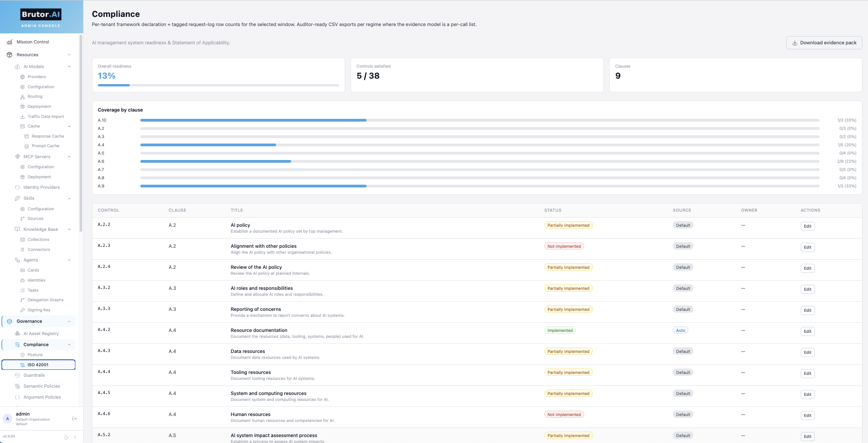Click the Mission Control chart icon
Image resolution: width=868 pixels, height=443 pixels.
coord(10,42)
